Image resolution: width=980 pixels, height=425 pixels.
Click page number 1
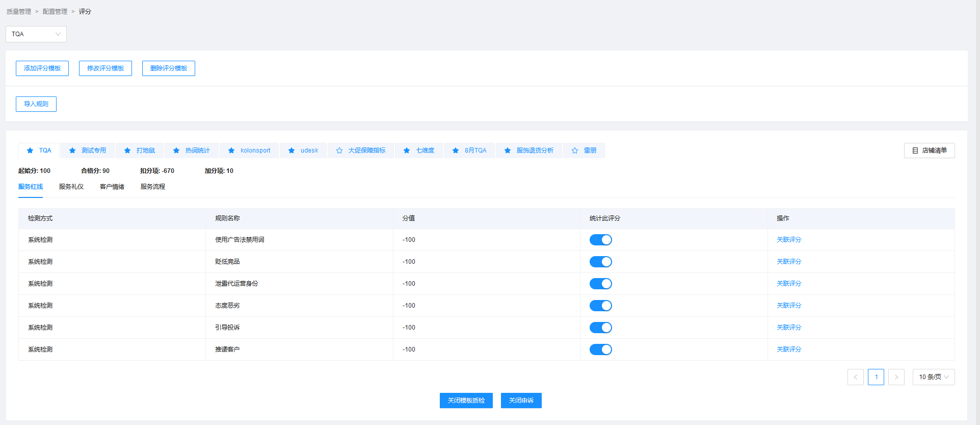(x=876, y=377)
